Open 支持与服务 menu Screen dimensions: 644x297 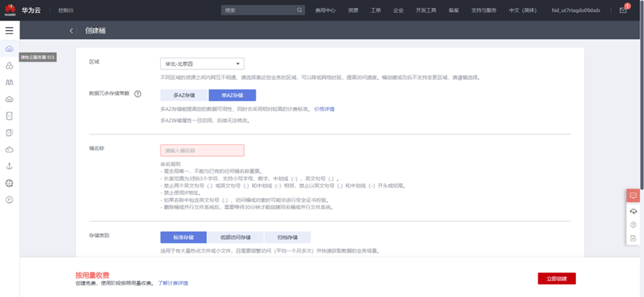pyautogui.click(x=484, y=10)
